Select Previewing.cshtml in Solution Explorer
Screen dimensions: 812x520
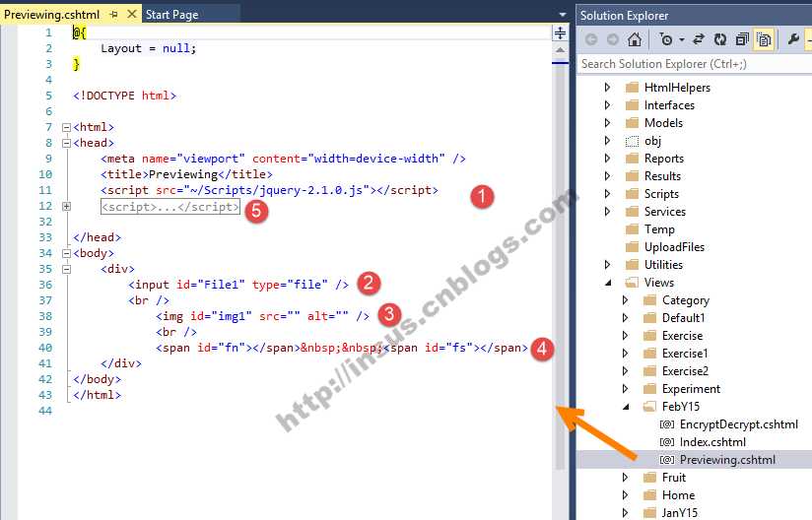[x=727, y=460]
